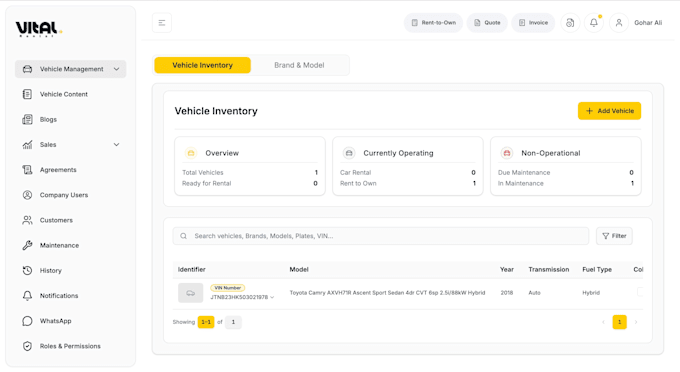Screen dimensions: 680x372
Task: Click the Invoice header button
Action: 533,23
